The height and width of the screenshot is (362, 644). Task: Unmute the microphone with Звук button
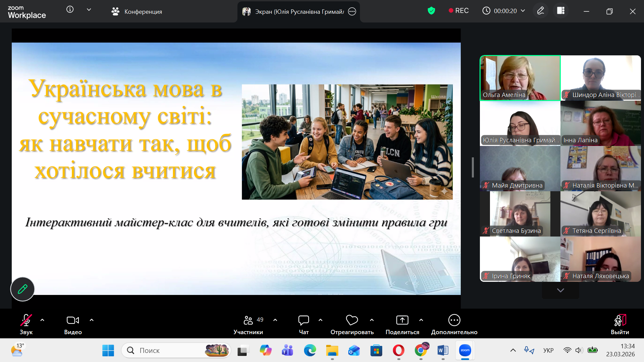(x=26, y=320)
